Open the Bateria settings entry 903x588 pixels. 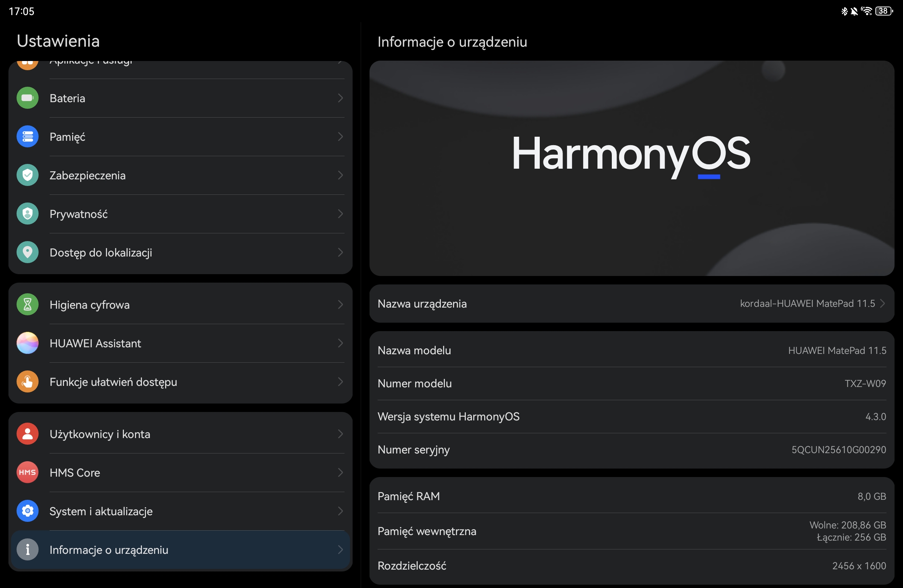click(x=180, y=98)
